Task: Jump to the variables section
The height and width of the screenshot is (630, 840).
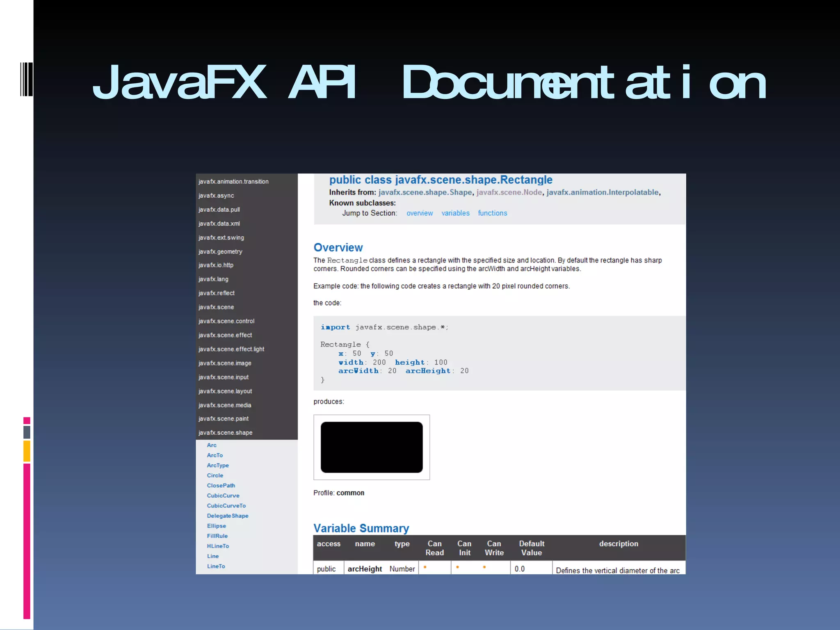Action: tap(455, 213)
